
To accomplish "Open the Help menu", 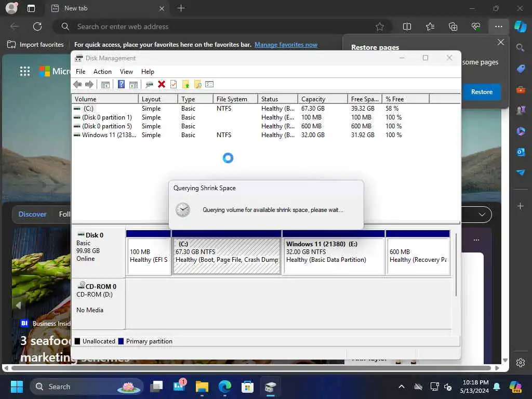I will 148,72.
